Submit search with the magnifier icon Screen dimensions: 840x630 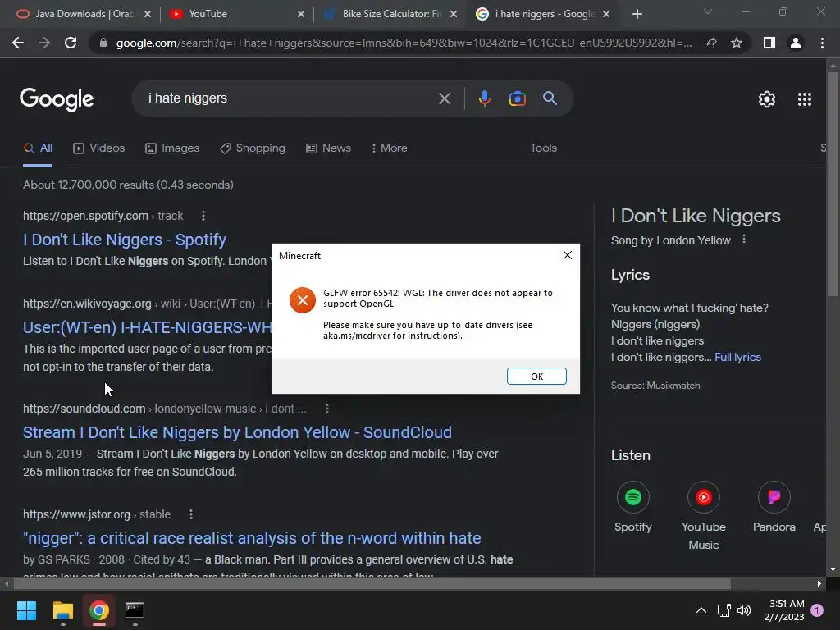pos(550,98)
